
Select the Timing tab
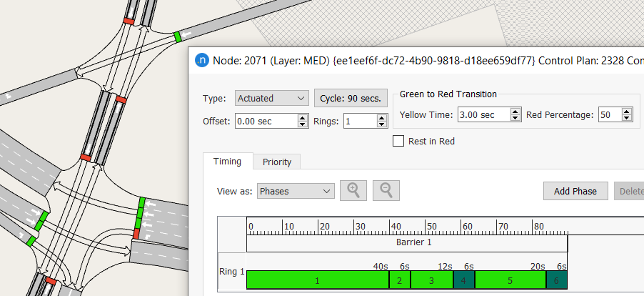(x=228, y=162)
